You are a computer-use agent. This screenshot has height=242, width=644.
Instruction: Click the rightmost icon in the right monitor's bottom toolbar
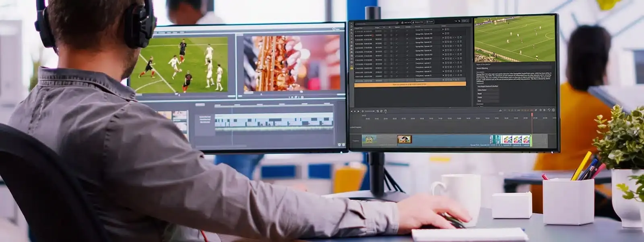click(x=553, y=110)
